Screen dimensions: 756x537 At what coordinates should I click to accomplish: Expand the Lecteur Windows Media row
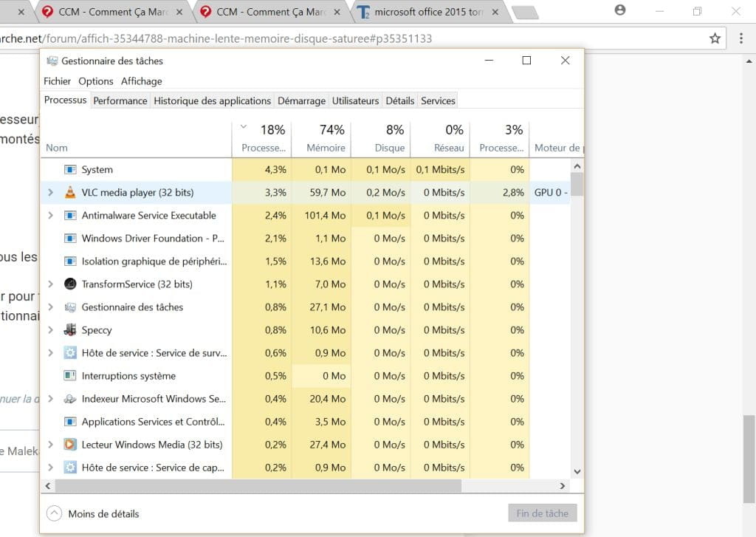(51, 445)
